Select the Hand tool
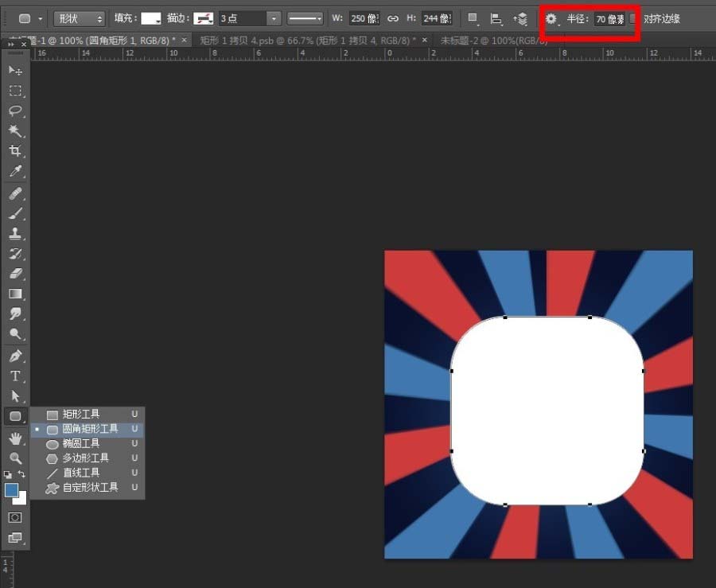This screenshot has height=588, width=716. 16,437
